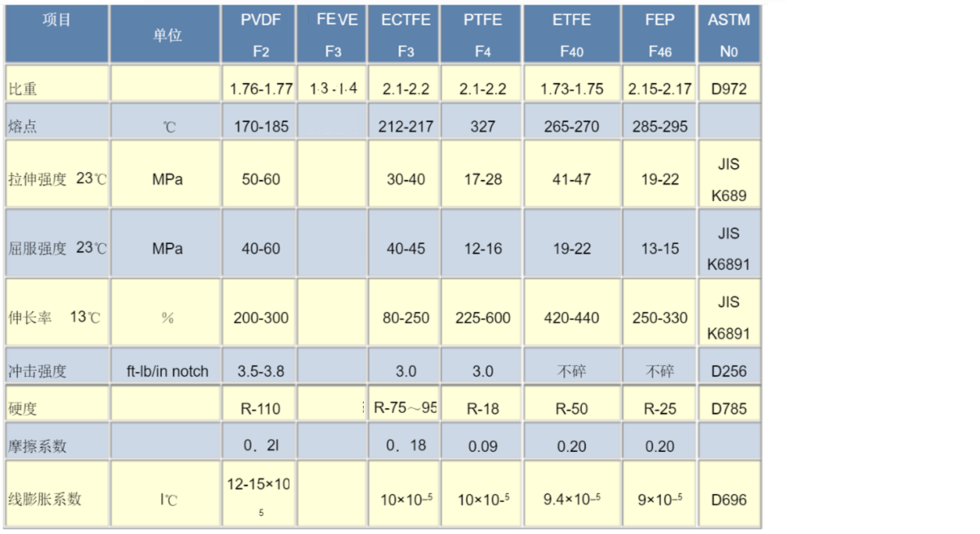Click the 项目 header cell

(56, 20)
